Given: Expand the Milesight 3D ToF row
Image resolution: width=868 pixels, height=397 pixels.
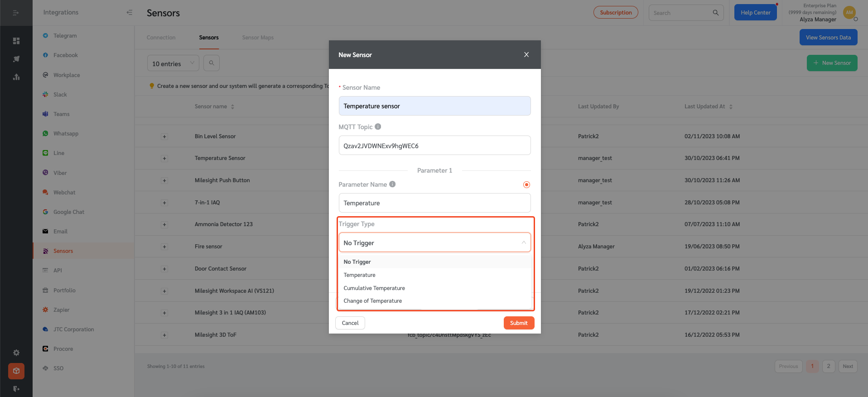Looking at the screenshot, I should click(x=164, y=335).
